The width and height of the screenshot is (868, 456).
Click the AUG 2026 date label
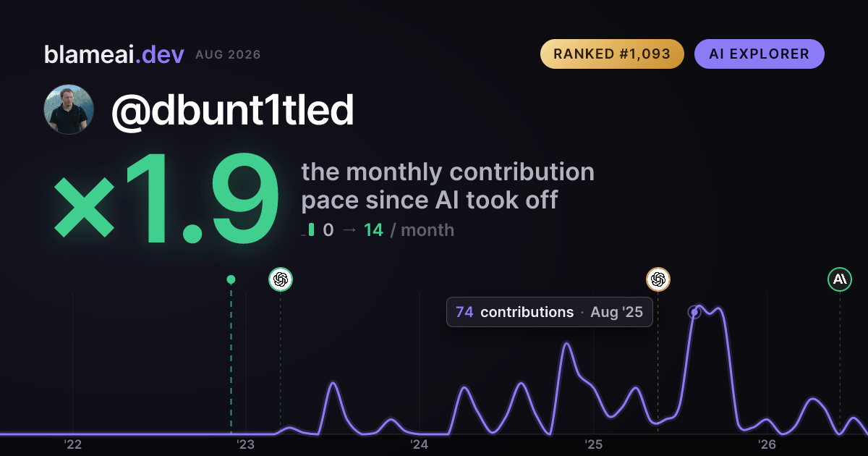click(x=228, y=55)
